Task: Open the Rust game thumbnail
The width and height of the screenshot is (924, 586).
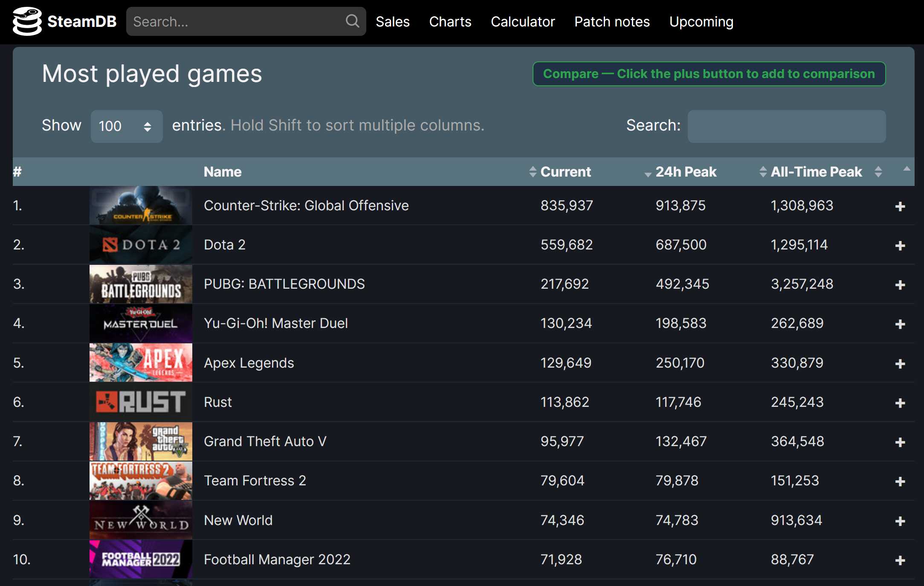Action: [x=141, y=402]
